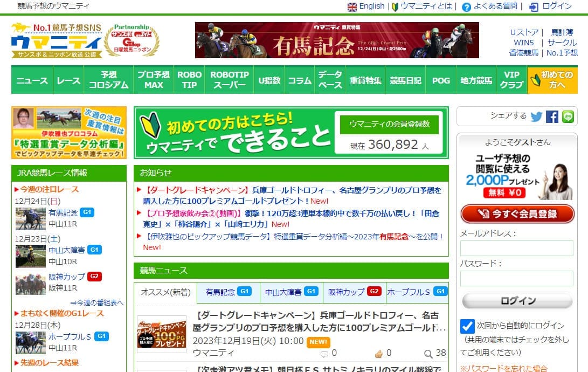Click 中山大障害 race link in sidebar
588x372 pixels.
[x=67, y=250]
